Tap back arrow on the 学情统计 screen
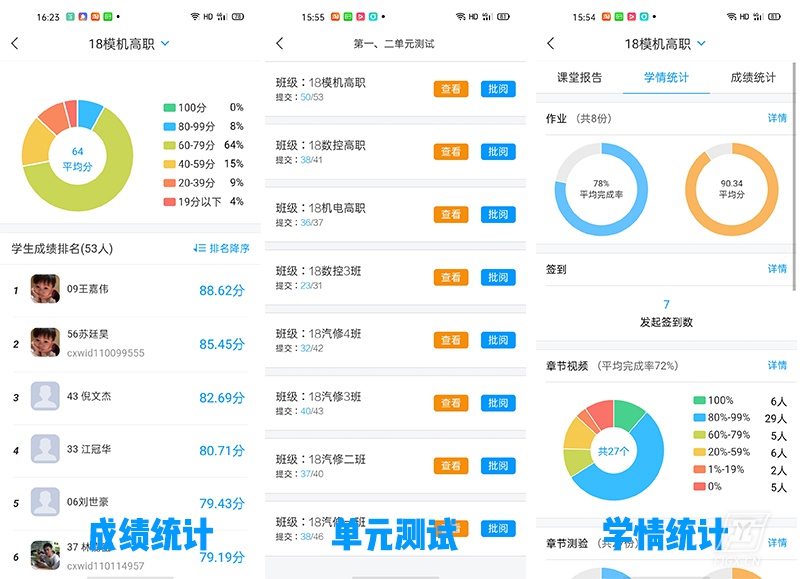This screenshot has width=800, height=579. (x=551, y=44)
